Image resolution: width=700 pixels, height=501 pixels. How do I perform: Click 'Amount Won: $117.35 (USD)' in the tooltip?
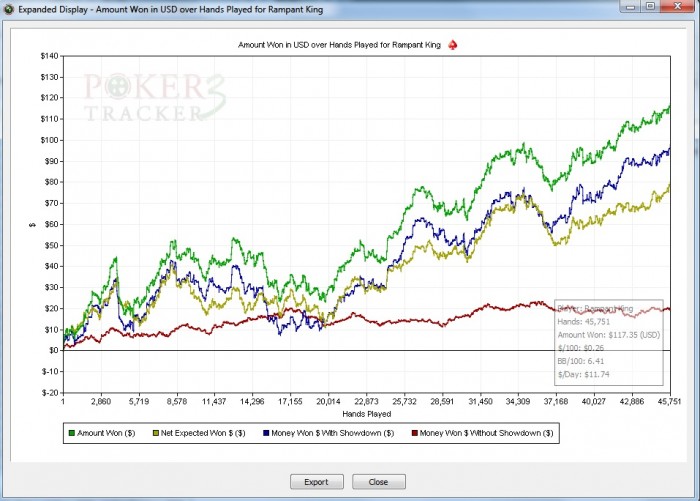pyautogui.click(x=608, y=335)
